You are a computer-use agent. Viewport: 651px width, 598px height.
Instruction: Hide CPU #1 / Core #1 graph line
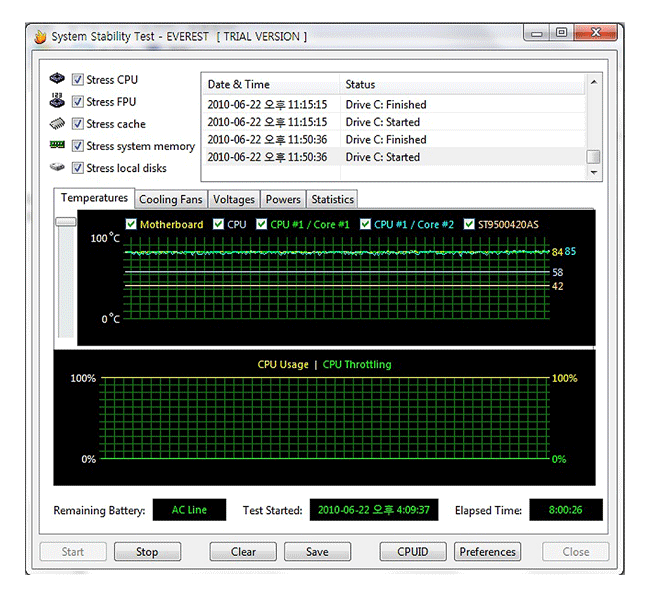pos(262,224)
